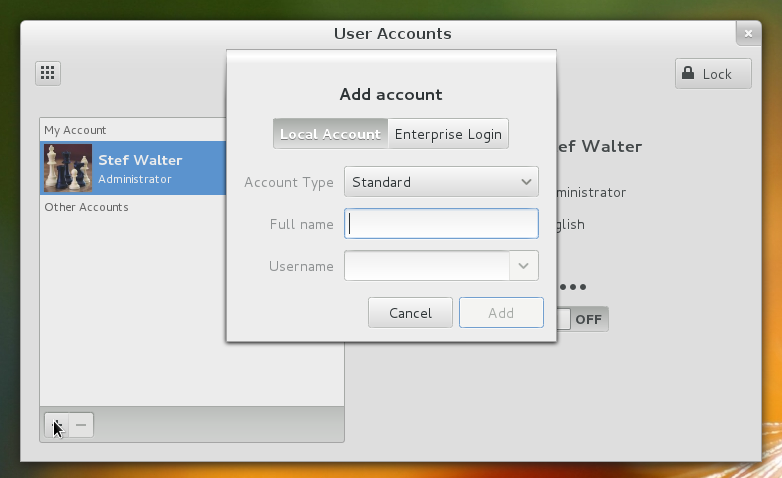Image resolution: width=782 pixels, height=478 pixels.
Task: Focus the Full name input field
Action: 441,224
